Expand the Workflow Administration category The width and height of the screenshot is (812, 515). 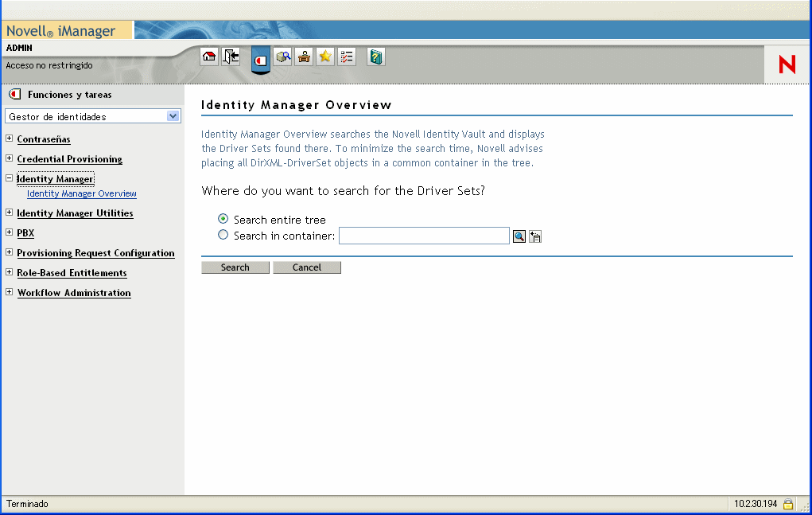click(10, 291)
